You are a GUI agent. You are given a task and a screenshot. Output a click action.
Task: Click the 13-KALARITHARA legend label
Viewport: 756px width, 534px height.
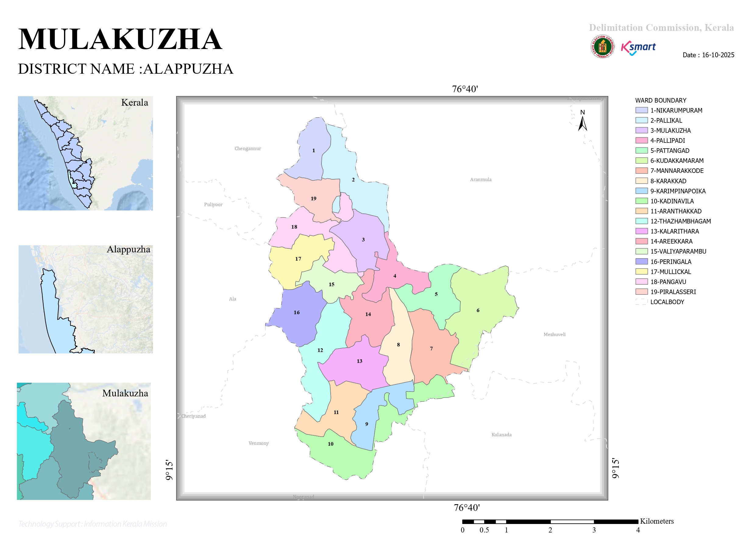674,231
